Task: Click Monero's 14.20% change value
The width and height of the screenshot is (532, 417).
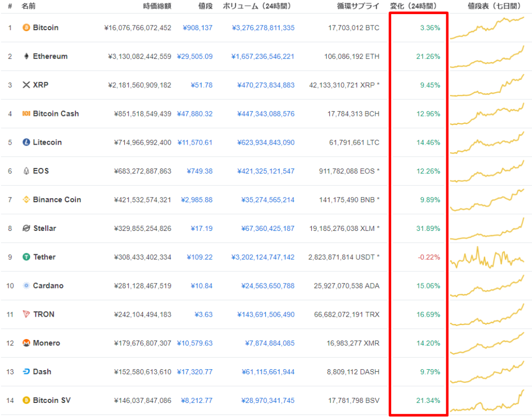Action: click(428, 343)
